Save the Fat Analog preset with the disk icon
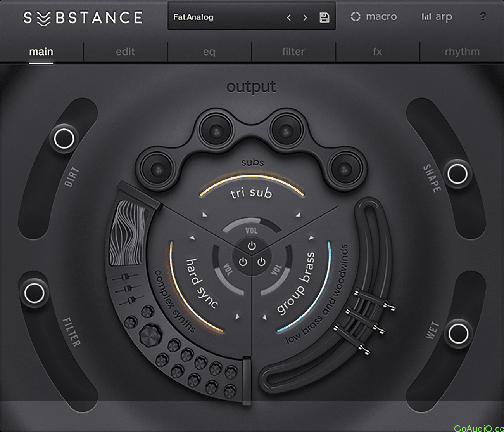The width and height of the screenshot is (504, 432). (325, 17)
